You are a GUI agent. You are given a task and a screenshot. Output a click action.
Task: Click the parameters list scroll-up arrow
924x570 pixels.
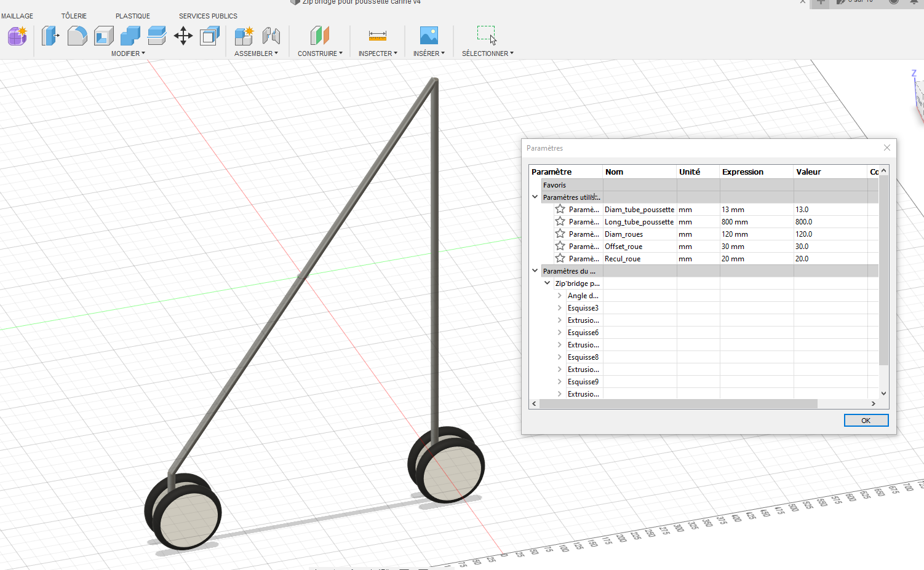click(x=884, y=170)
